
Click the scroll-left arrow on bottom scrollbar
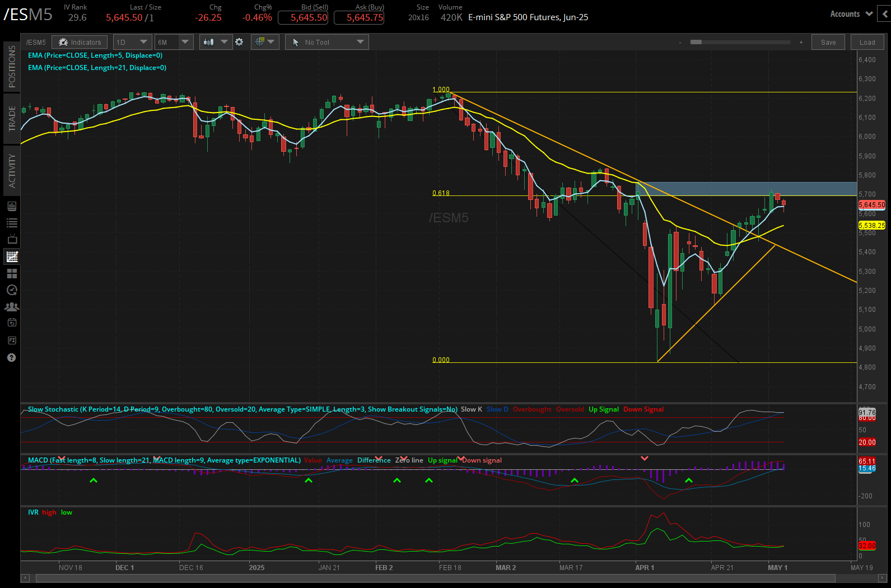(x=25, y=578)
